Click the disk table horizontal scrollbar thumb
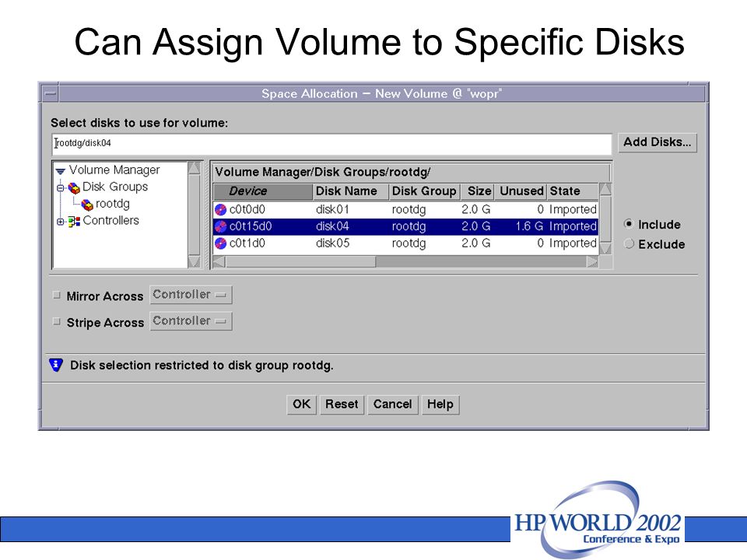Viewport: 747px width, 560px height. [x=300, y=262]
